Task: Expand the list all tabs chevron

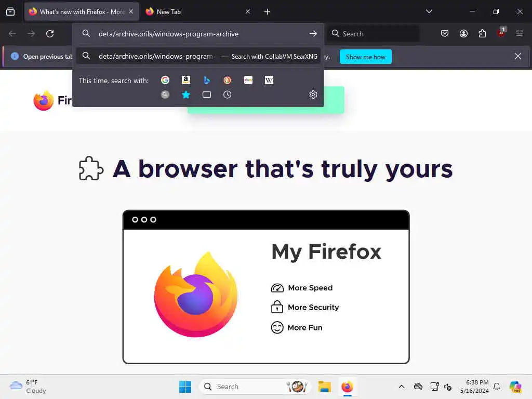Action: (429, 11)
